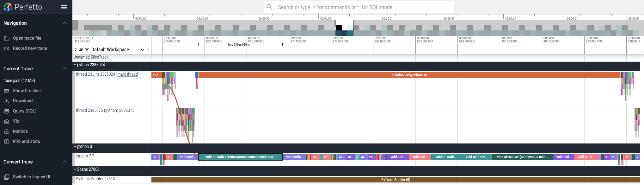644x185 pixels.
Task: Click the track filter funnel icon
Action: click(x=87, y=50)
